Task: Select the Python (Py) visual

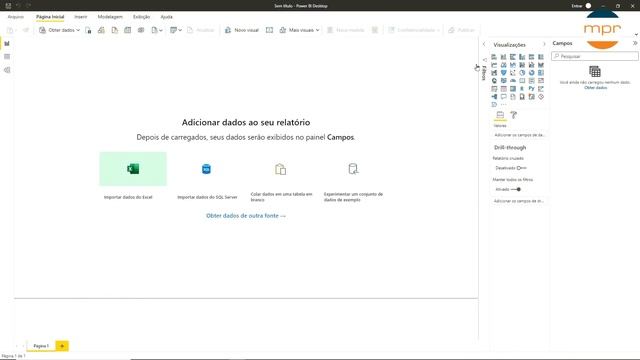Action: tap(531, 89)
